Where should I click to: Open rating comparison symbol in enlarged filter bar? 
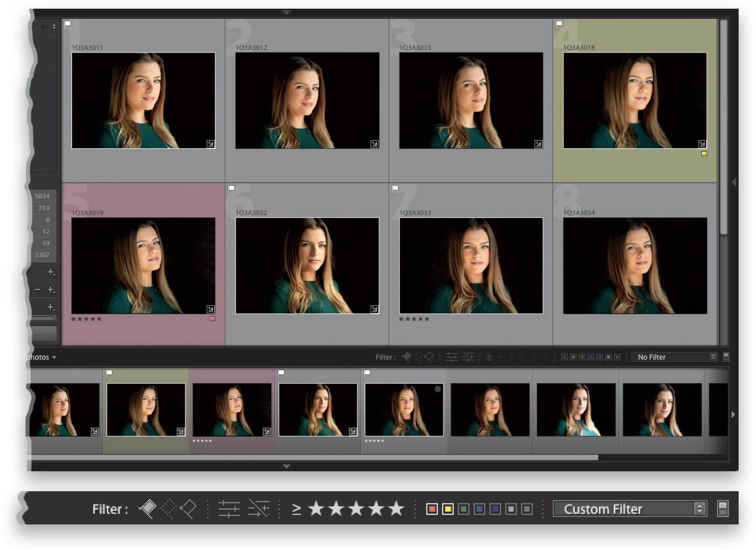[296, 509]
